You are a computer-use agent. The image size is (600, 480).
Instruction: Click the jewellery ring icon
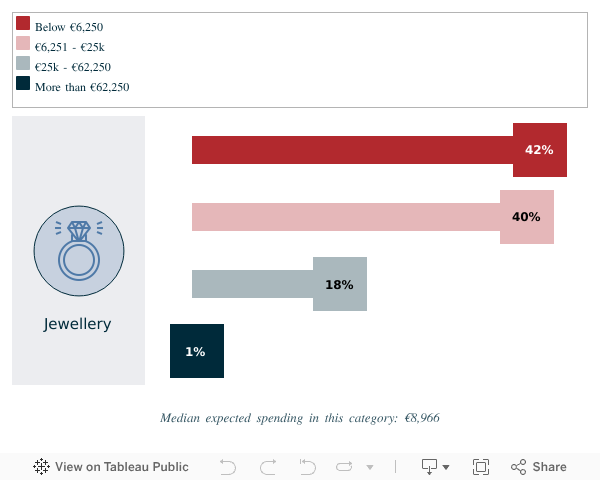click(x=79, y=250)
